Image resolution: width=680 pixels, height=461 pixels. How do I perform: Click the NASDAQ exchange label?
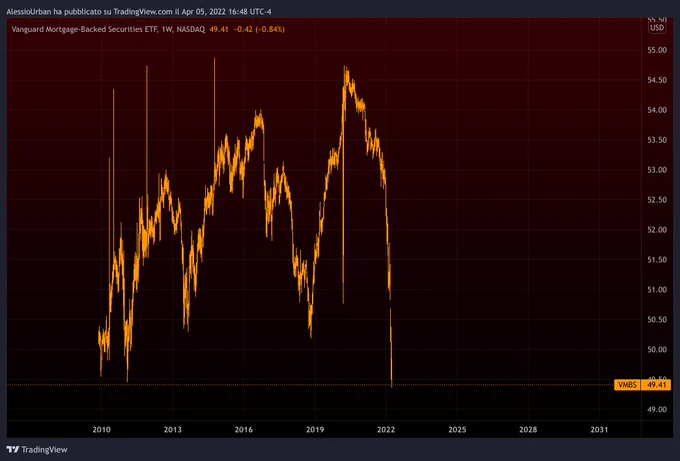(190, 29)
